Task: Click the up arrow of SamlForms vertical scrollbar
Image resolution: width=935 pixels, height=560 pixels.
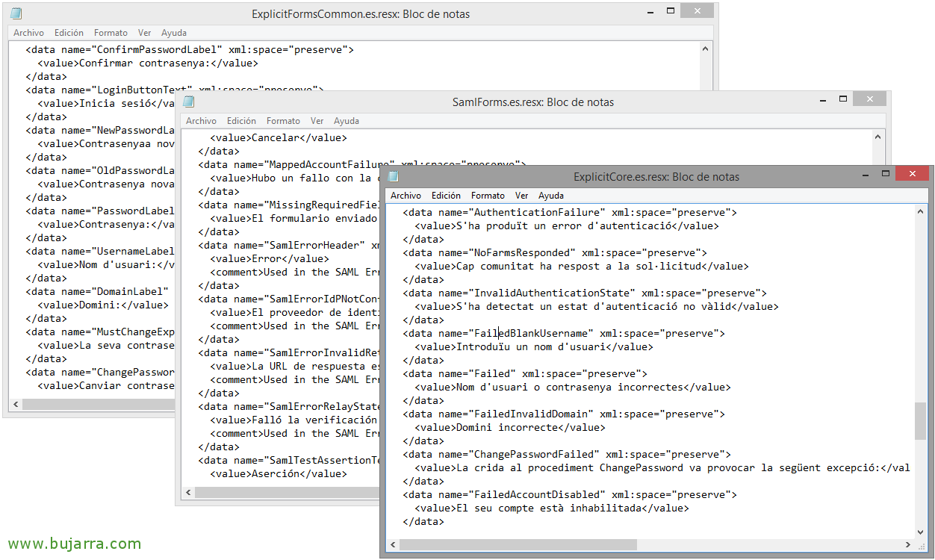Action: [x=879, y=137]
